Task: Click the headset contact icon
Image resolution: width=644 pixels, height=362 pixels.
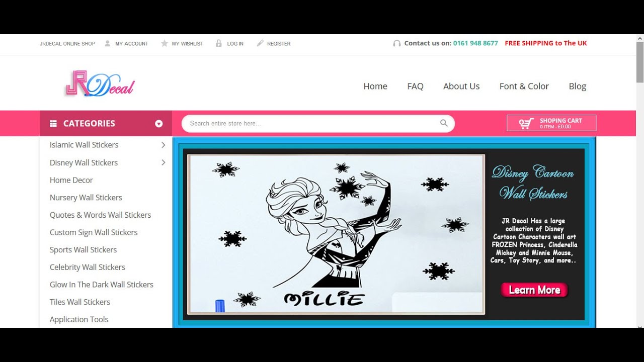Action: pyautogui.click(x=397, y=43)
